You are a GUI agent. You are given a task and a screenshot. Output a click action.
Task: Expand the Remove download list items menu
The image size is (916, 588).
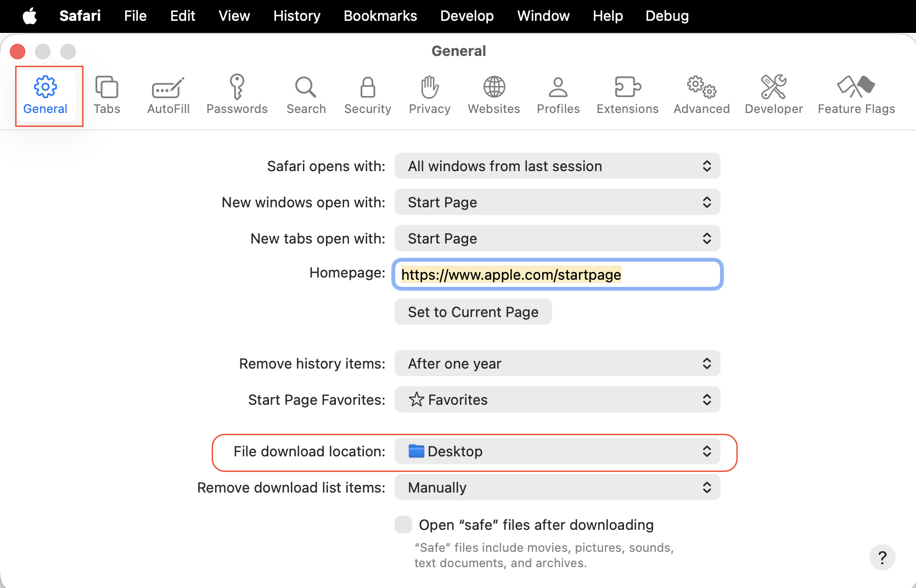click(x=557, y=488)
